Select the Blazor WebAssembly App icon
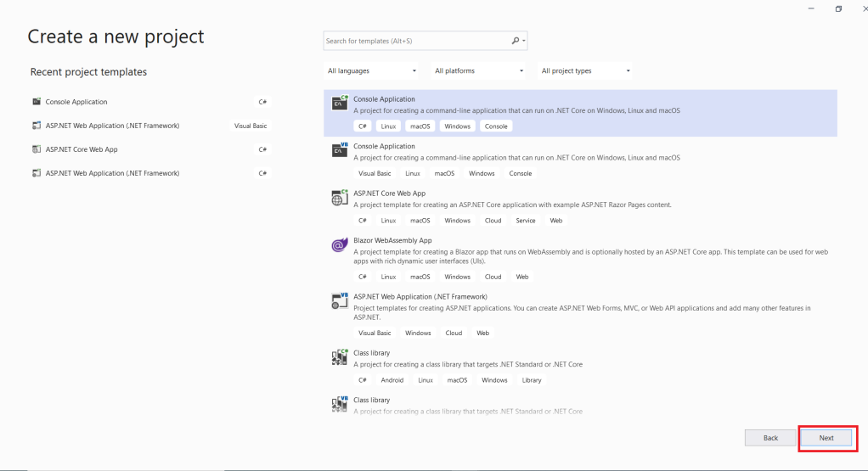Screen dimensions: 868x471 [340, 245]
